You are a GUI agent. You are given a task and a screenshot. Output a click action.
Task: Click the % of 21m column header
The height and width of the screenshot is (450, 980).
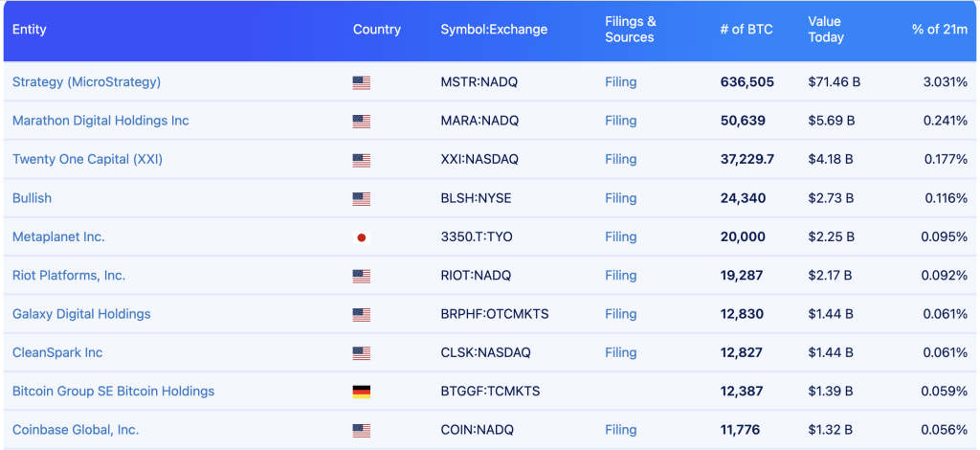(x=939, y=30)
